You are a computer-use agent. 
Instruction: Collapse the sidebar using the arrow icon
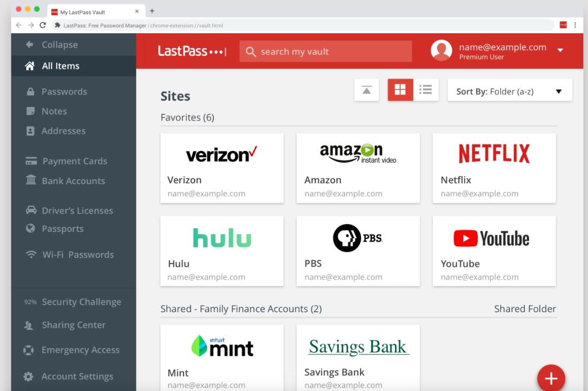29,44
